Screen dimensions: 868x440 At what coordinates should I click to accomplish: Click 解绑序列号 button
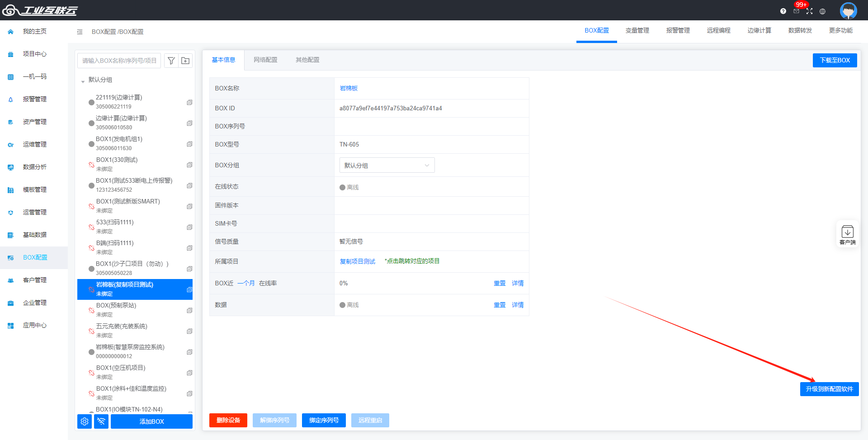tap(274, 420)
